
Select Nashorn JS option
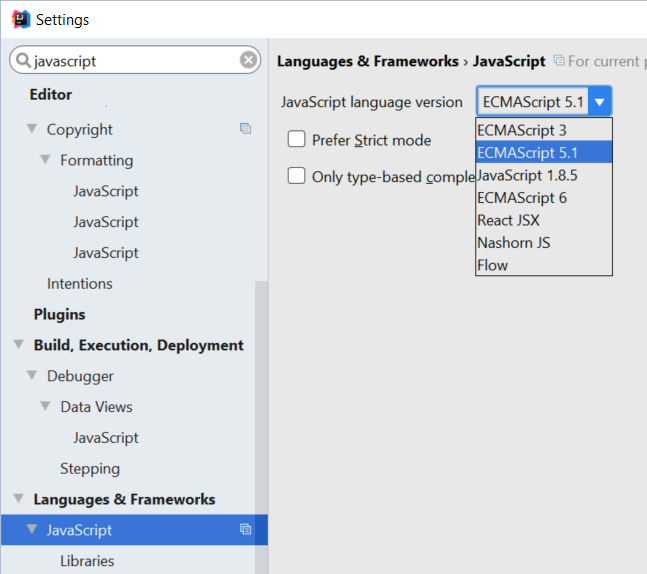point(514,243)
